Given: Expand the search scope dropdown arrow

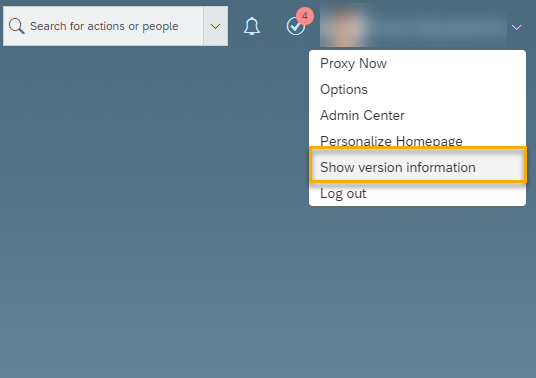Looking at the screenshot, I should click(215, 26).
